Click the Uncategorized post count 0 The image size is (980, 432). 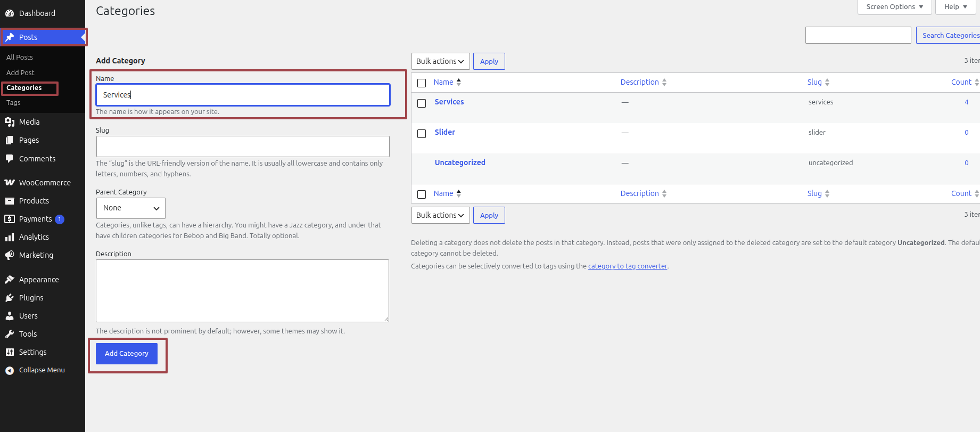(967, 162)
